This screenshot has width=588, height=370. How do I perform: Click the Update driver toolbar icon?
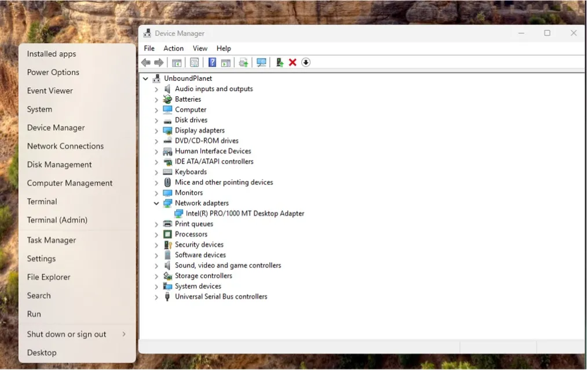point(279,63)
